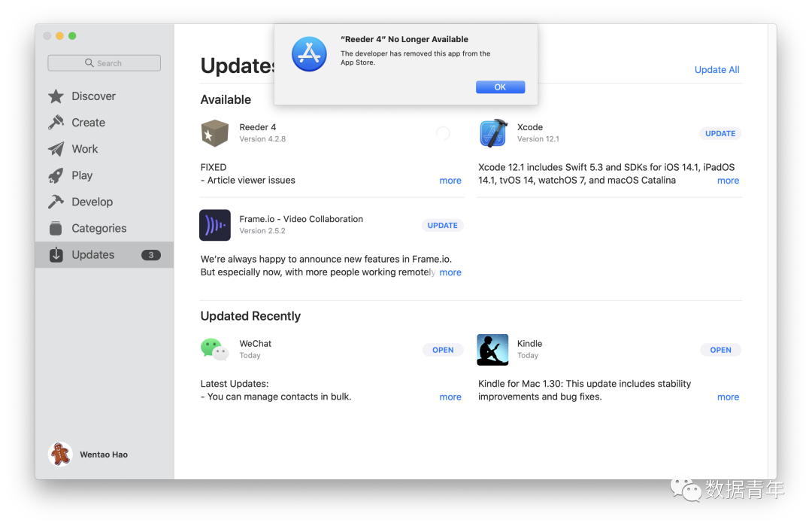Click the Version 2.5.2 text
The height and width of the screenshot is (526, 812).
click(262, 230)
